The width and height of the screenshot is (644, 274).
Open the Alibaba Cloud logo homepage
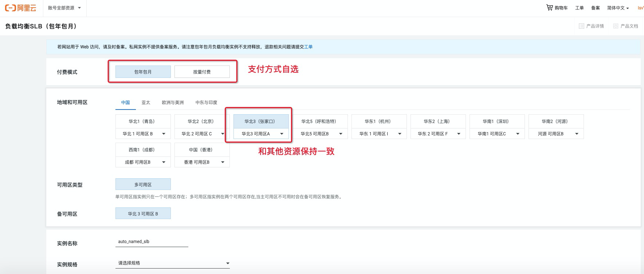coord(20,8)
